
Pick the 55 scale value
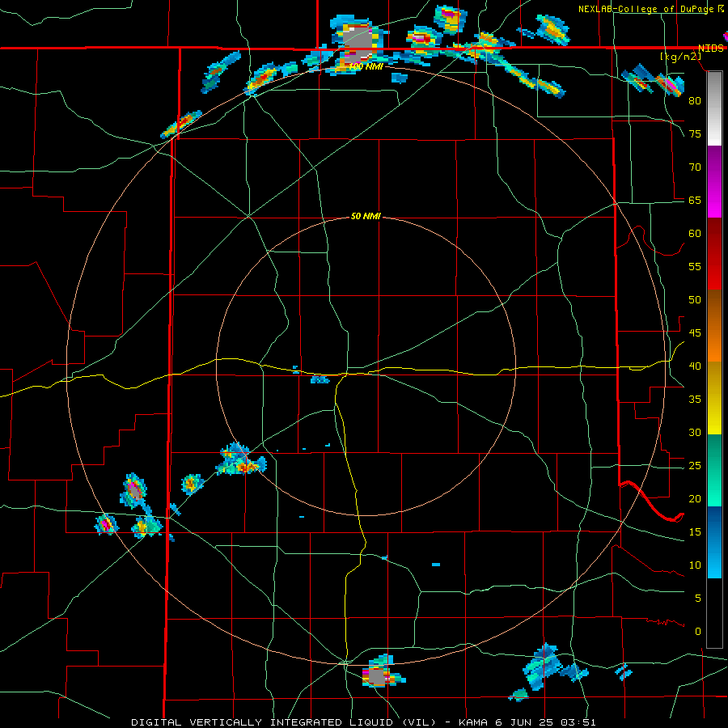tap(695, 266)
